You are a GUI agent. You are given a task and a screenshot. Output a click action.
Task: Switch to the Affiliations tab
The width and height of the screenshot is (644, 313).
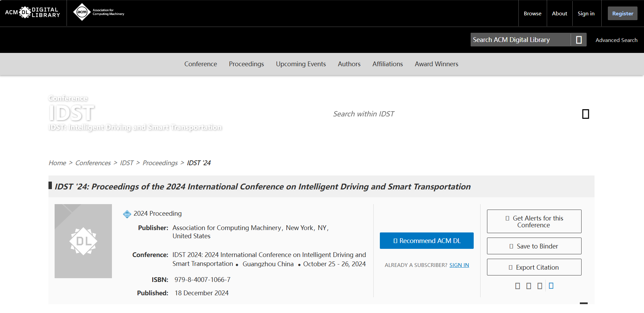click(x=388, y=64)
